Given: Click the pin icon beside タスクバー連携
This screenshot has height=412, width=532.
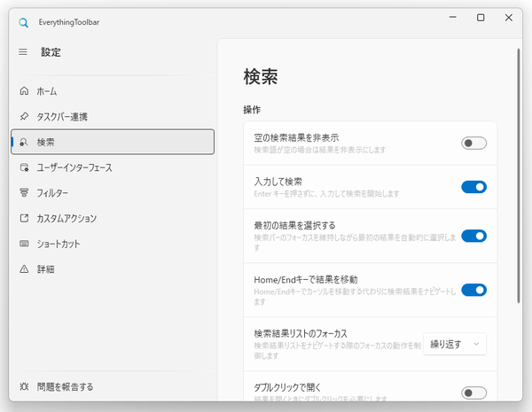Looking at the screenshot, I should pyautogui.click(x=24, y=116).
